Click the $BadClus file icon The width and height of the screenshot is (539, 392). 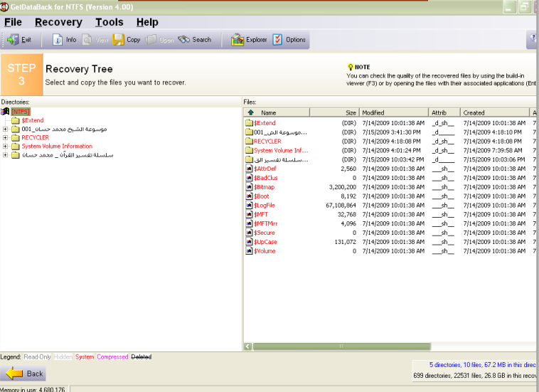pos(249,178)
